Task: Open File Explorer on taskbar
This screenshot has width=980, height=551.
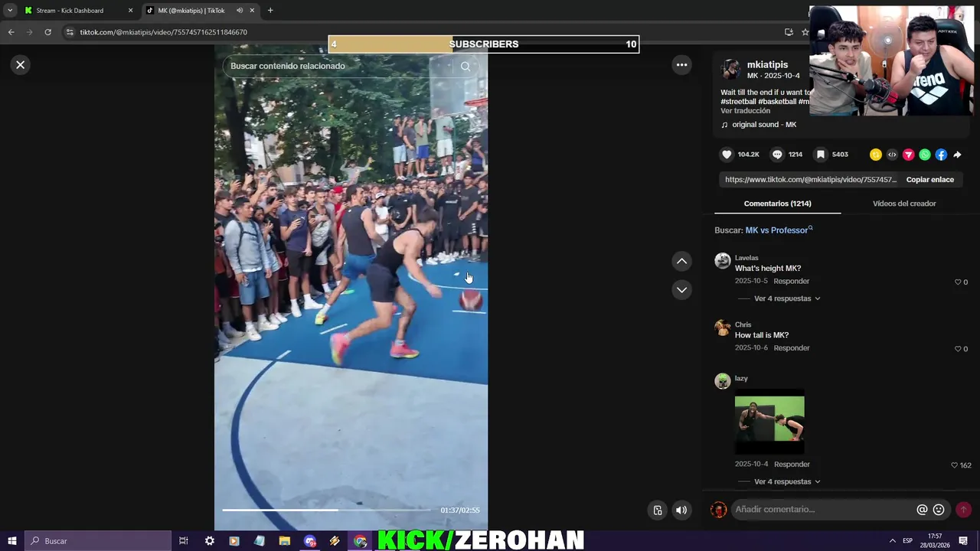Action: [x=284, y=541]
